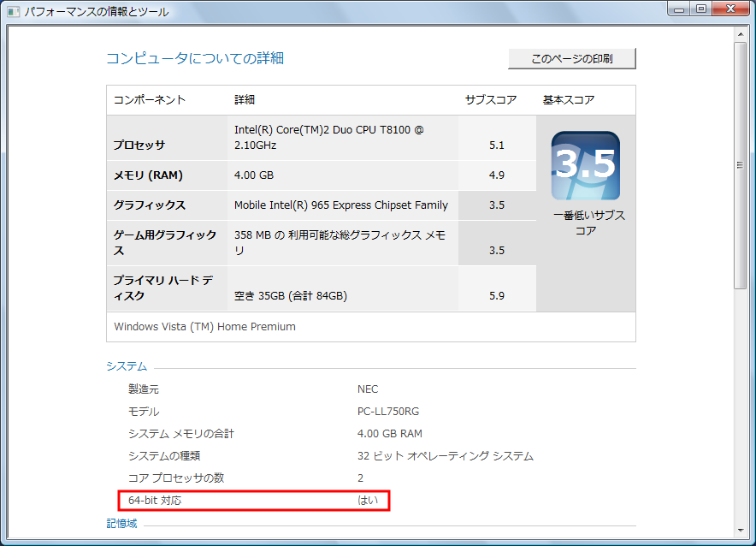Screen dimensions: 756x546
Task: Click the window title bar icon
Action: (x=13, y=11)
